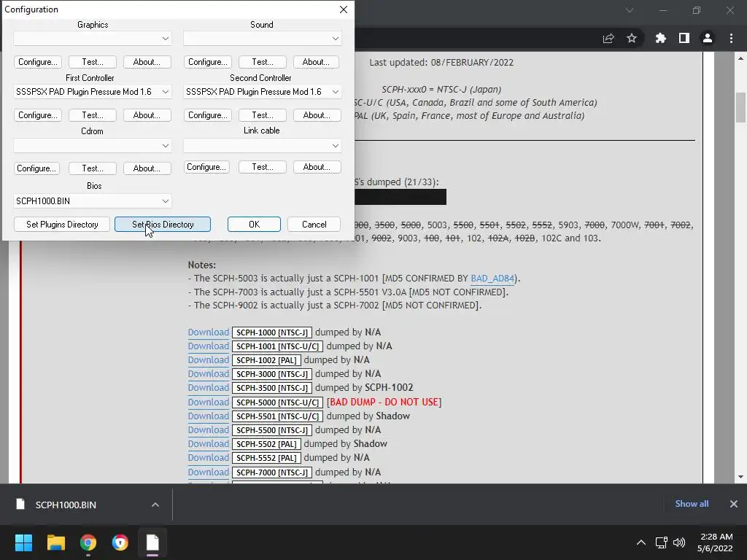Screen dimensions: 747x560
Task: Bookmark this page with star icon
Action: point(632,39)
